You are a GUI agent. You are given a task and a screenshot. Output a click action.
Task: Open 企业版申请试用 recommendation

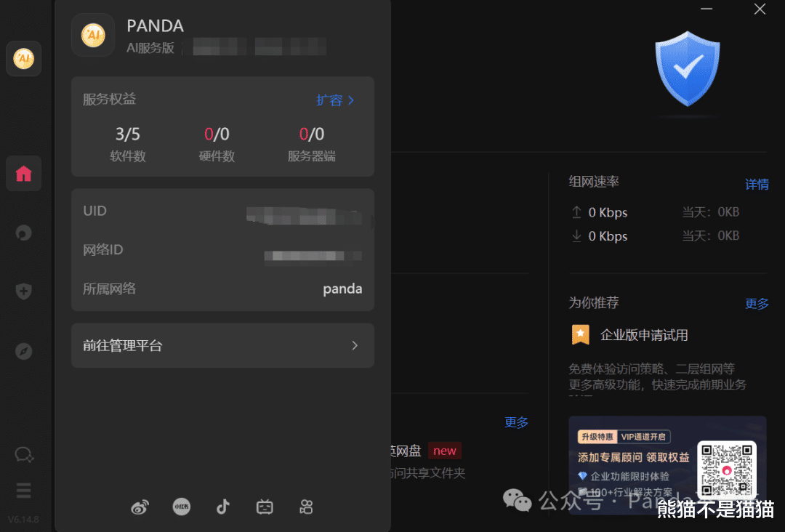click(644, 335)
